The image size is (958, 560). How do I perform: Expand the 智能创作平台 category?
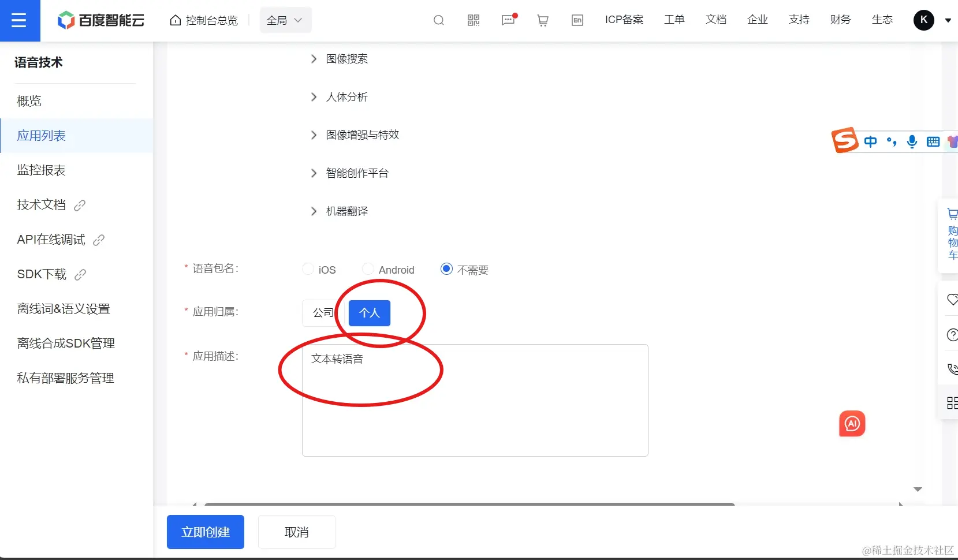[x=314, y=173]
